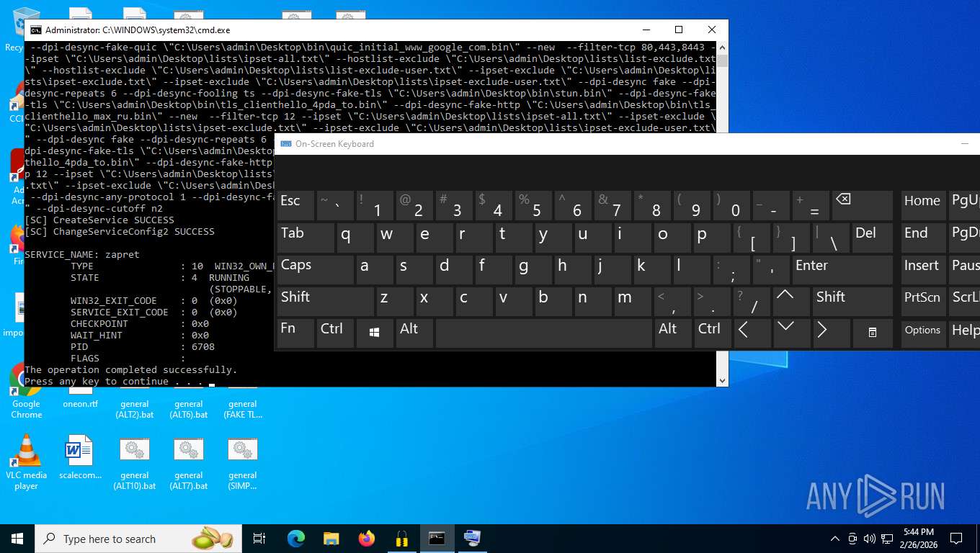Click the space bar key

click(x=544, y=333)
